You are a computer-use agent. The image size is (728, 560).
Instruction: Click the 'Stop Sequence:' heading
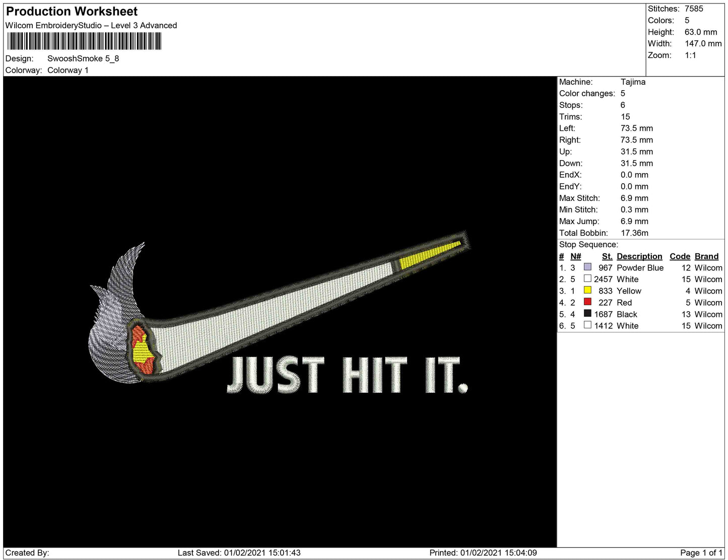[588, 244]
